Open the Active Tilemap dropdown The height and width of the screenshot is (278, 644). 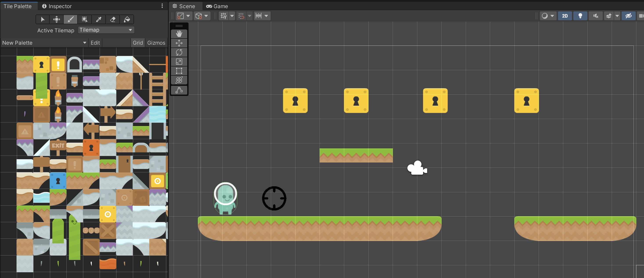(106, 30)
